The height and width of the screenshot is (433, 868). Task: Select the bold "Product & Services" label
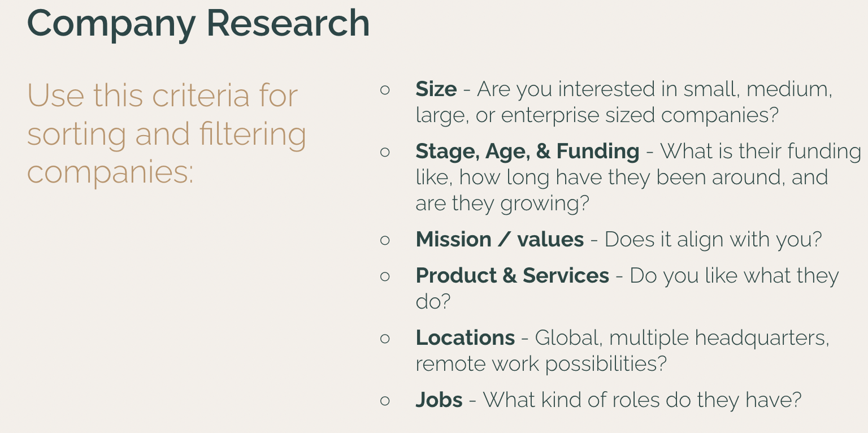click(x=512, y=276)
